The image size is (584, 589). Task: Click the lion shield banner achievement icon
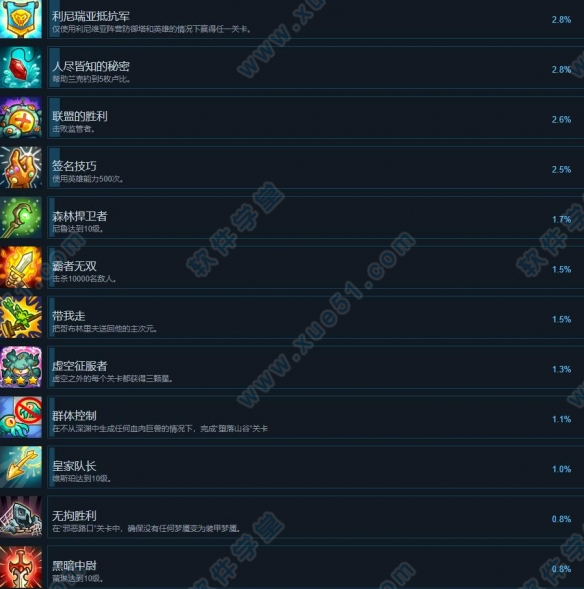click(21, 19)
